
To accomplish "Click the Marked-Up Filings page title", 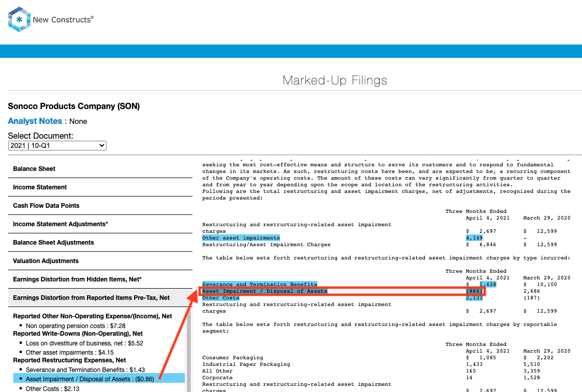I will [x=335, y=80].
